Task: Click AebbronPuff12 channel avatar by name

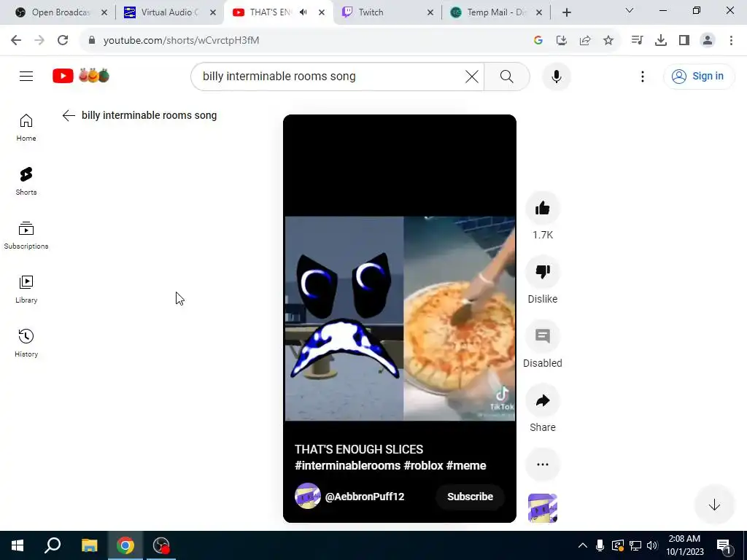Action: [x=308, y=496]
